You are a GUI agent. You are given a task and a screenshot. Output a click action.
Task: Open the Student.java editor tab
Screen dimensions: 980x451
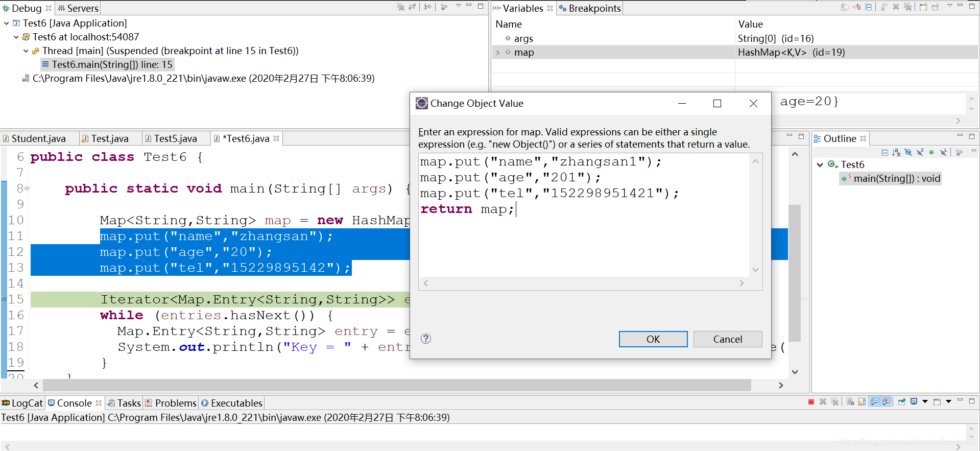(38, 138)
